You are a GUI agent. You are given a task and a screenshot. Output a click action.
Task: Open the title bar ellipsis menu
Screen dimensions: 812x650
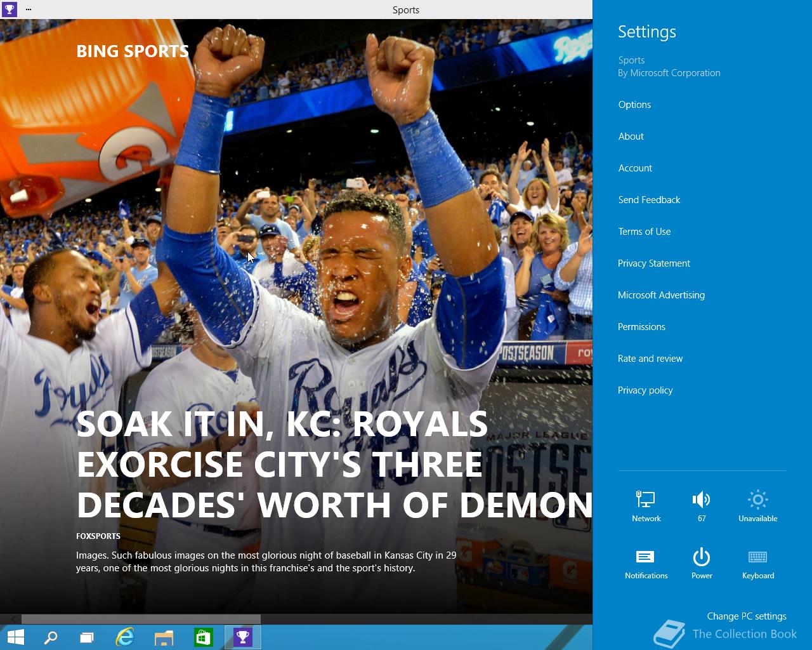click(x=29, y=10)
